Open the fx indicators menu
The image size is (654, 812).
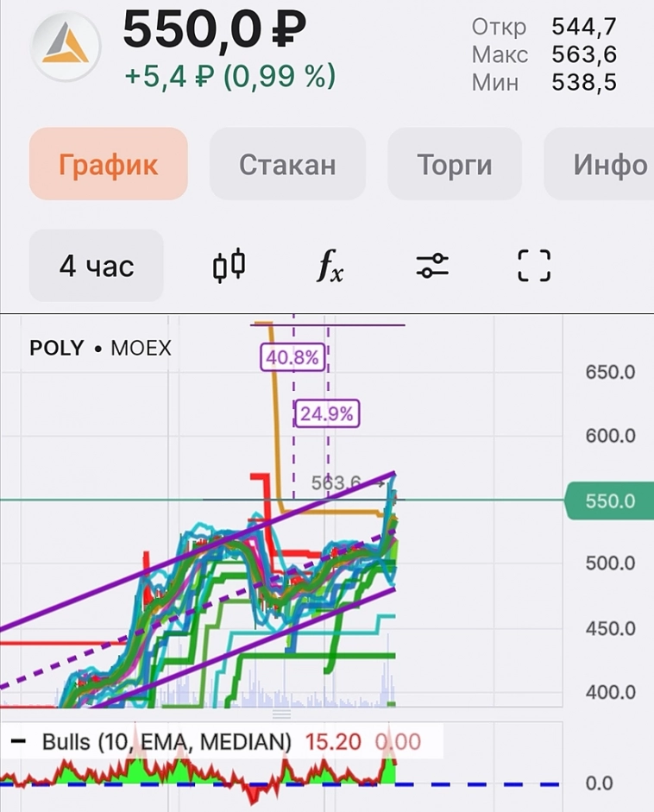point(329,266)
